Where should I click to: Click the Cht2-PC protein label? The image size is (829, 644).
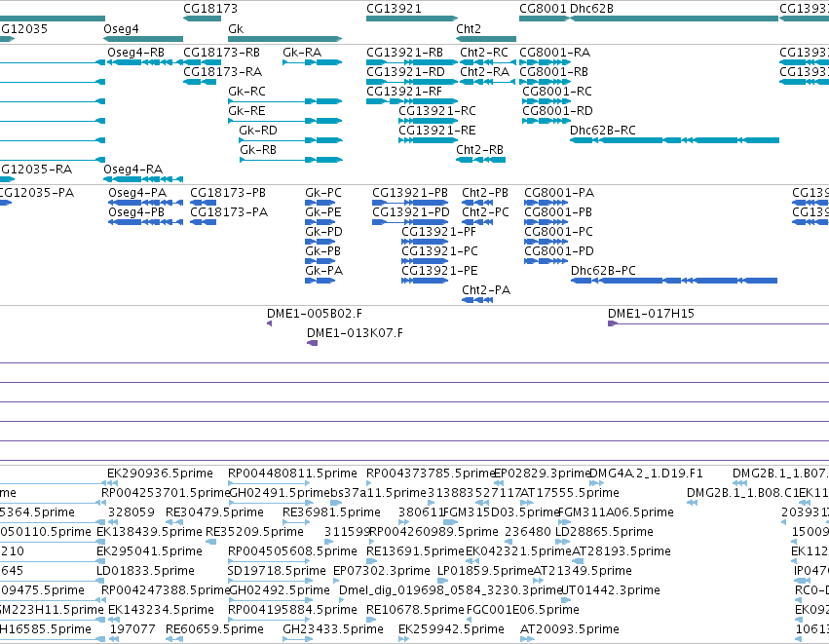[485, 212]
